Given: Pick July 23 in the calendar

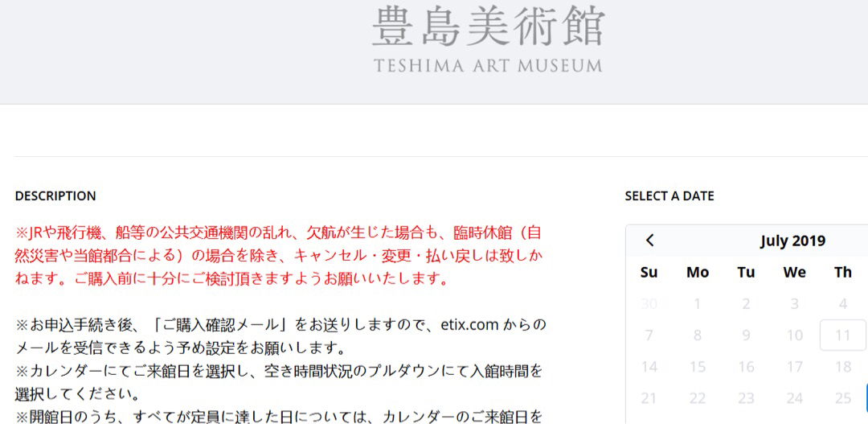Looking at the screenshot, I should pyautogui.click(x=746, y=397).
